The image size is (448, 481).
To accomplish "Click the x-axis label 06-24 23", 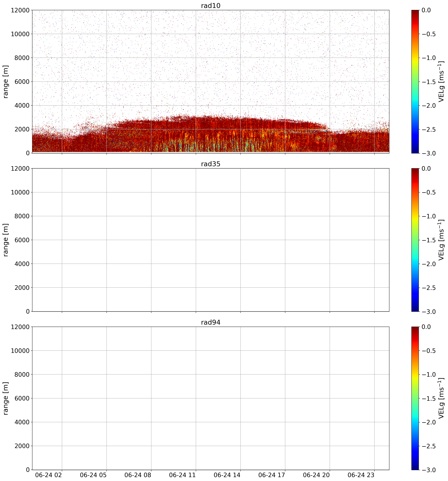I will [361, 475].
